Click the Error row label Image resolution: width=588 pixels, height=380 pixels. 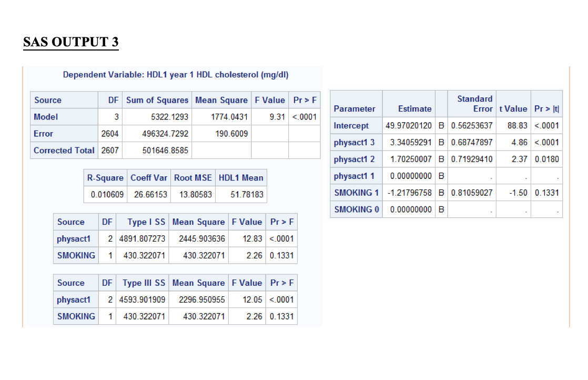tap(44, 134)
